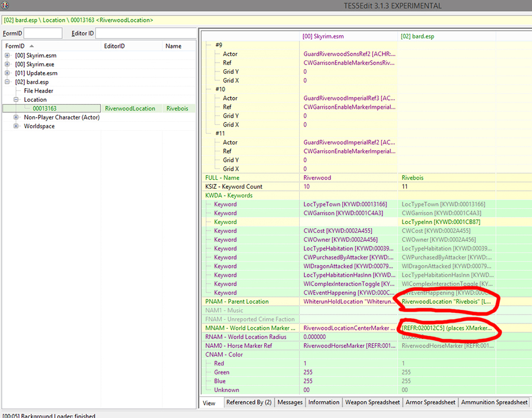532x418 pixels.
Task: Select record 00013163 in the tree
Action: coord(44,108)
